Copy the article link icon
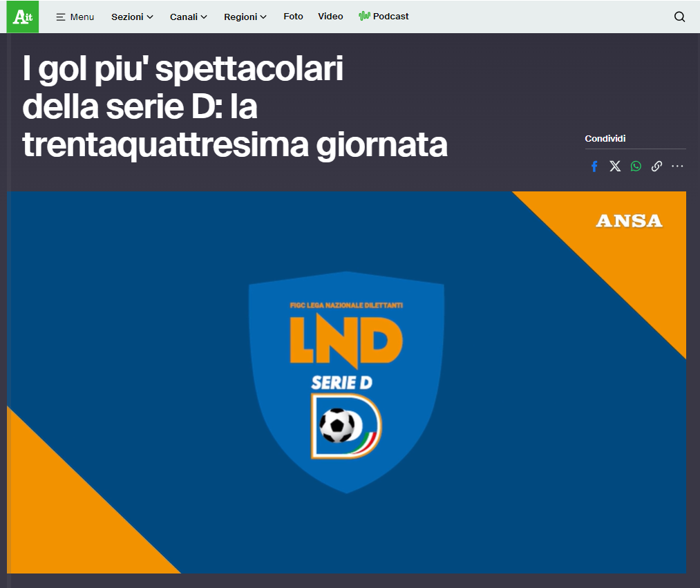The width and height of the screenshot is (700, 588). (656, 167)
